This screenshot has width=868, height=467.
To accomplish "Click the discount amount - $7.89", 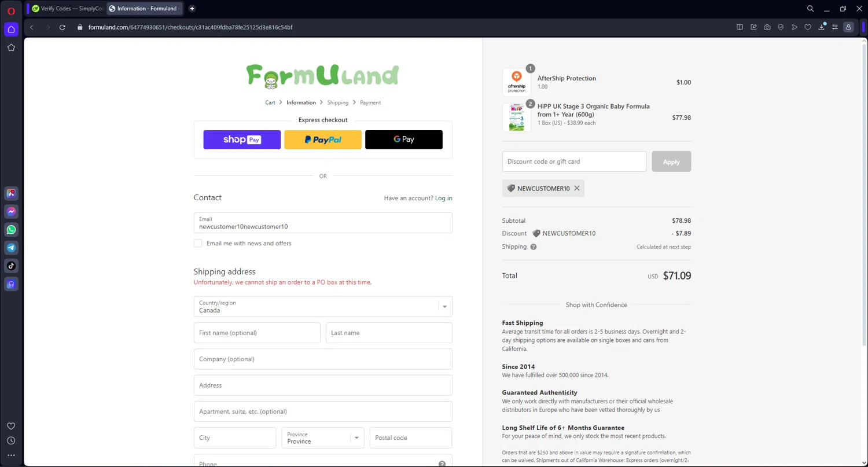I will tap(681, 233).
